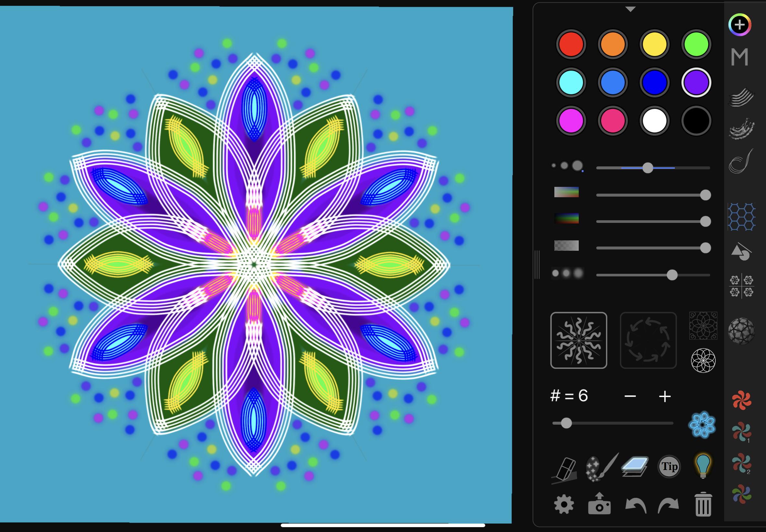Clear canvas with trash icon
The height and width of the screenshot is (532, 766).
tap(703, 505)
